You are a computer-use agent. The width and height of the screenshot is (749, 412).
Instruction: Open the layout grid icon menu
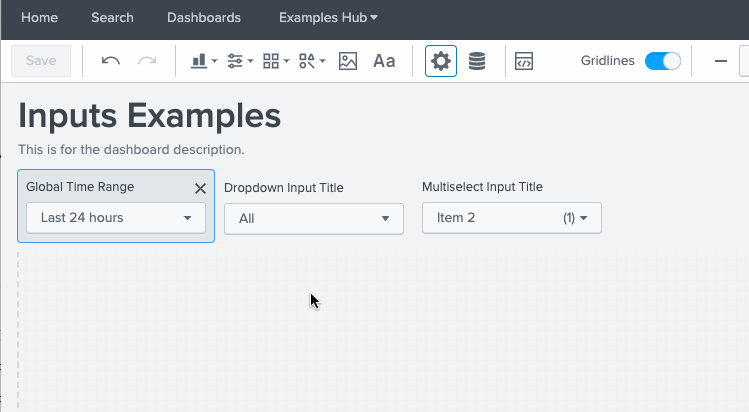[x=275, y=61]
